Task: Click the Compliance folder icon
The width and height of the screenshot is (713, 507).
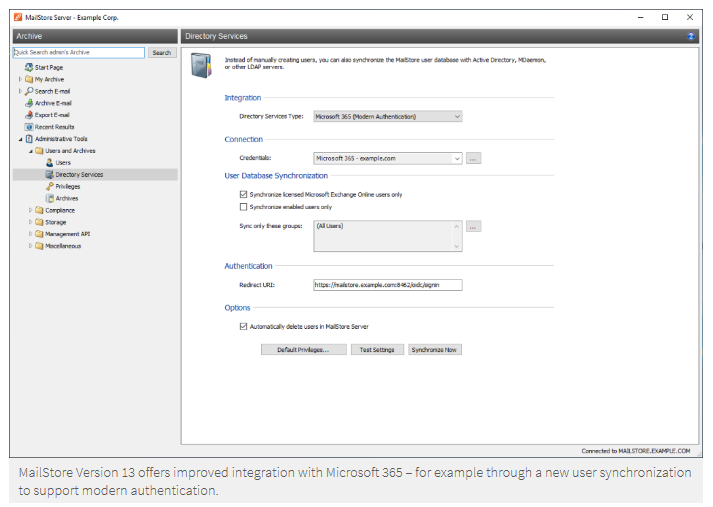Action: tap(39, 210)
